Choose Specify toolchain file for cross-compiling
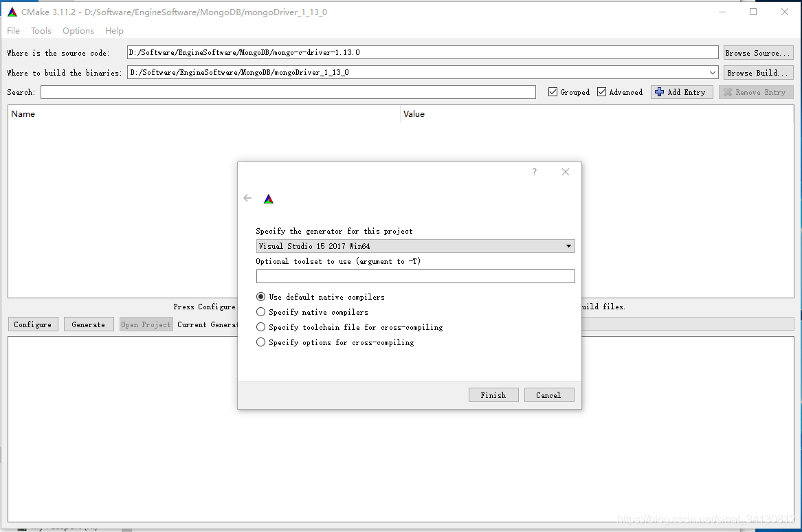 click(261, 327)
